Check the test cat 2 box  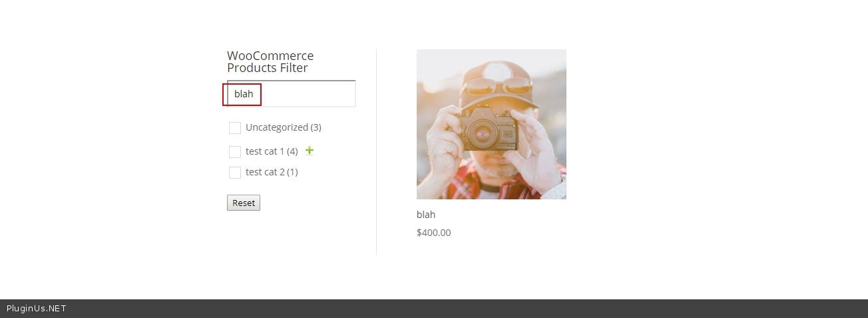[x=235, y=173]
